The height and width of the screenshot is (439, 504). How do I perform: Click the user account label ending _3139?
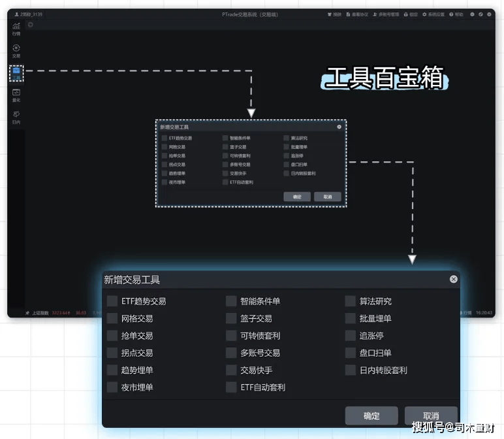(29, 14)
